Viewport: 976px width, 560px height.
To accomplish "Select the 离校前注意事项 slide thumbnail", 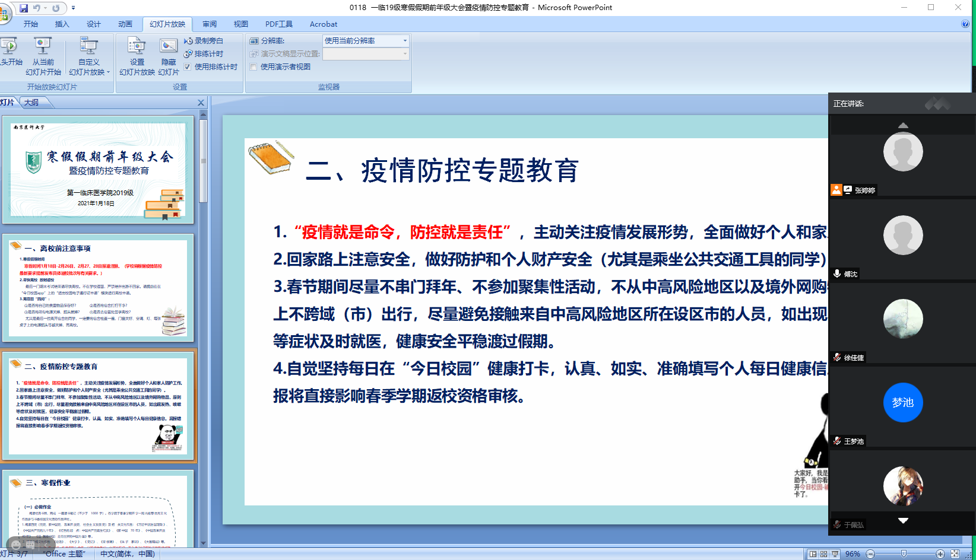I will pos(98,288).
